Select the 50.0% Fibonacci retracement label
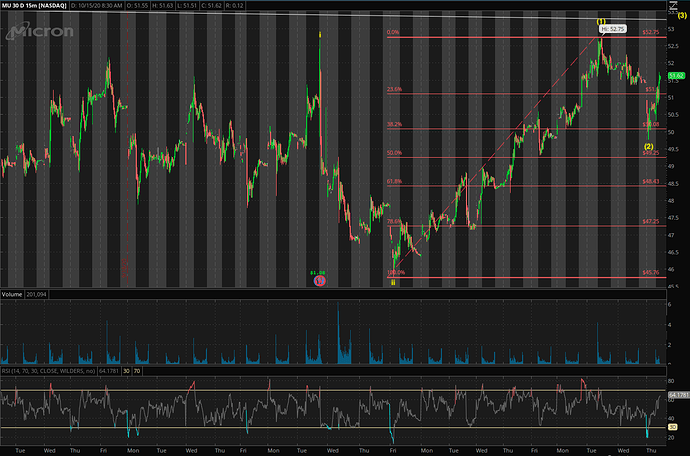This screenshot has height=456, width=690. pos(394,153)
